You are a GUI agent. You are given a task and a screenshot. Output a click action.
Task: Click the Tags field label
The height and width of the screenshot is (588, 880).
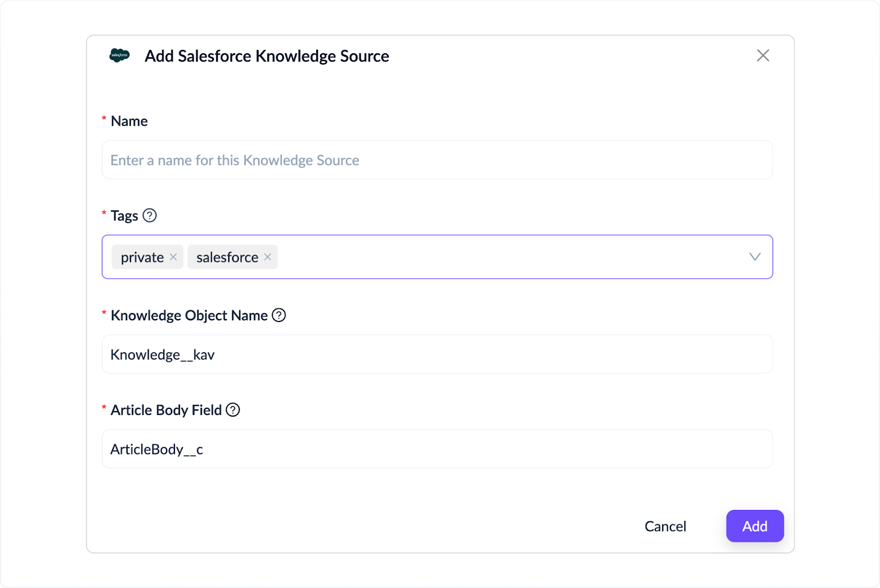click(x=124, y=216)
